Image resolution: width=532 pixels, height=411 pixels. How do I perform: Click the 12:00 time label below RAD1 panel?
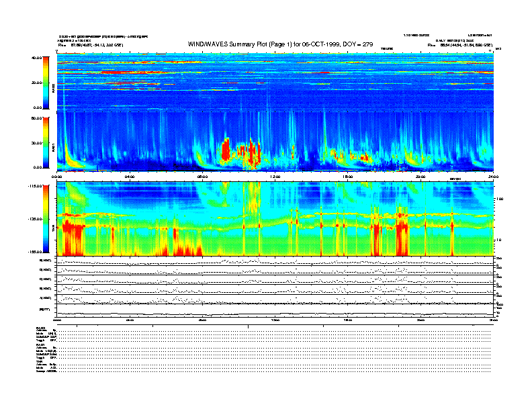(275, 177)
